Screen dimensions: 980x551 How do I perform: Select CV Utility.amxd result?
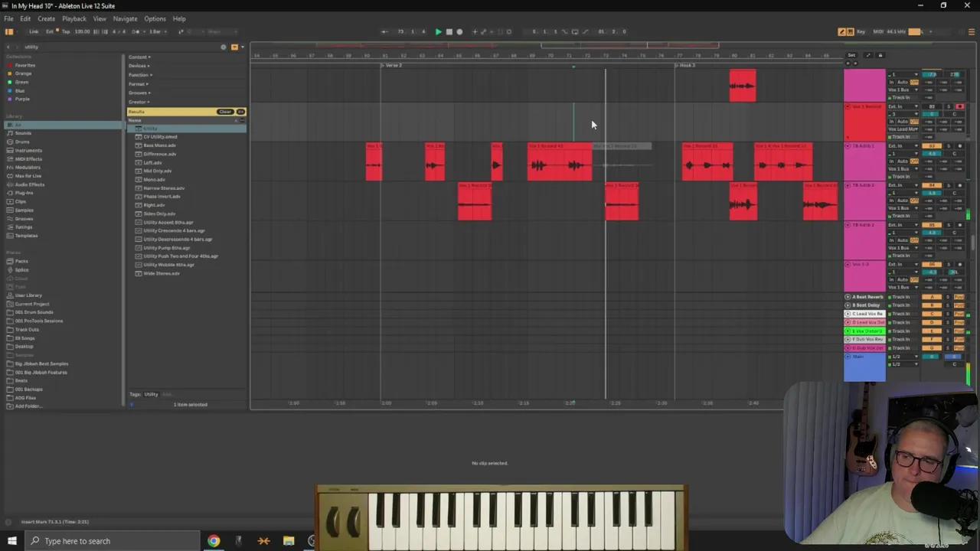point(160,137)
